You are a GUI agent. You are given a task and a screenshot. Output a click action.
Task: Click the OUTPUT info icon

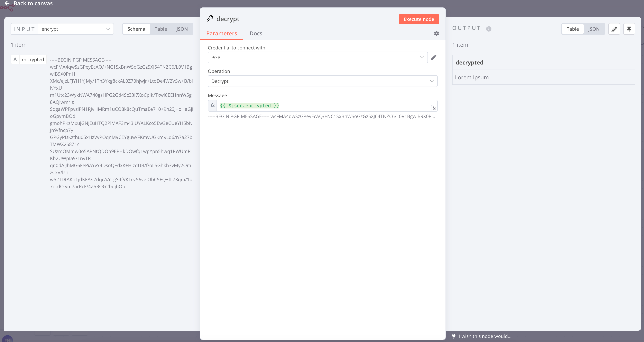tap(489, 29)
